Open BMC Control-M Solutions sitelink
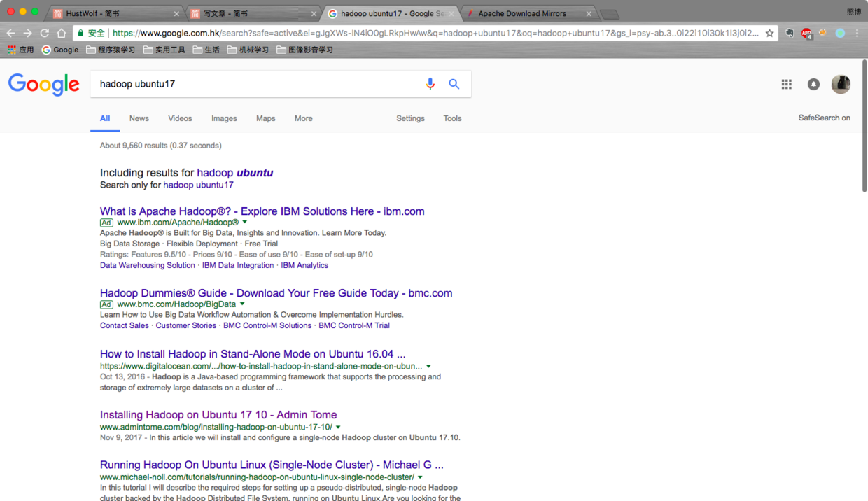The width and height of the screenshot is (868, 501). [x=267, y=325]
